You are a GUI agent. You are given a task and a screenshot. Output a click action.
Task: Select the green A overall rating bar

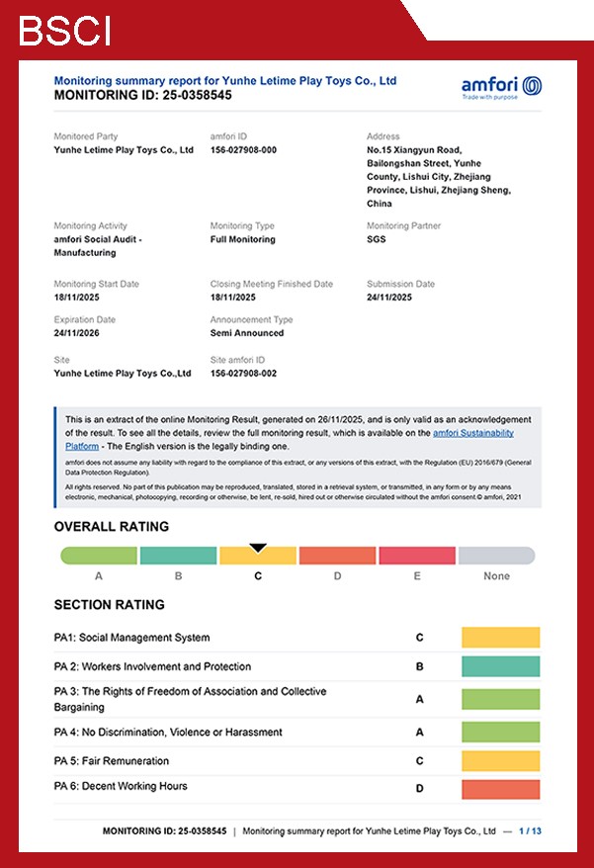pyautogui.click(x=99, y=557)
